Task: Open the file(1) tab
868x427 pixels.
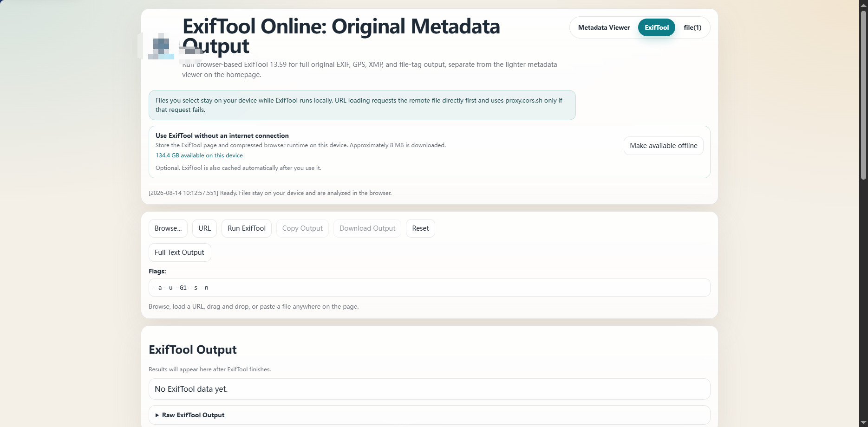Action: point(692,27)
